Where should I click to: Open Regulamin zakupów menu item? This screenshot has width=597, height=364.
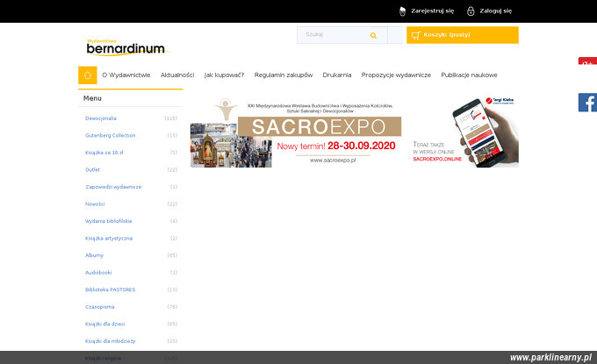(284, 75)
